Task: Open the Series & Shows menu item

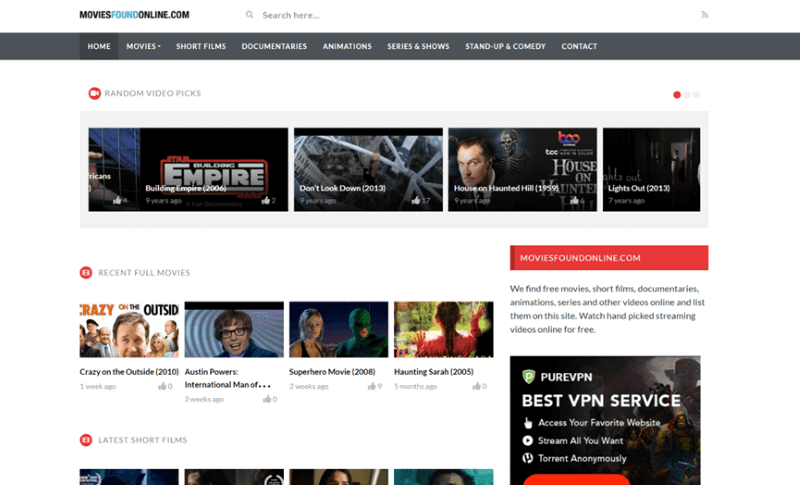Action: (418, 46)
